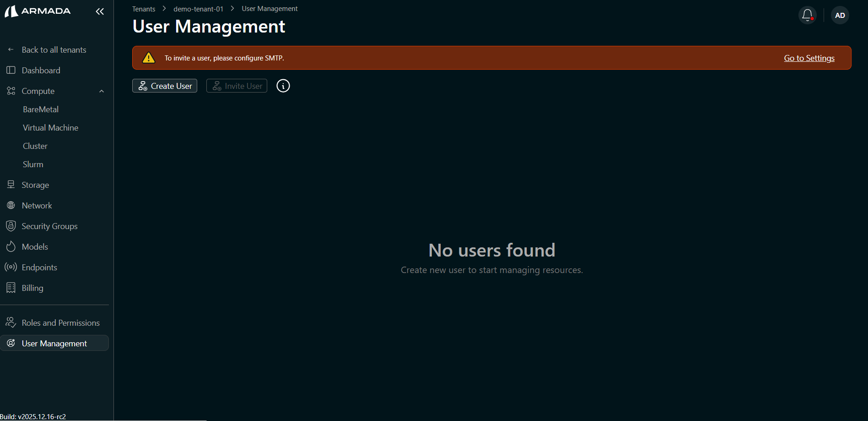
Task: Open the AD user avatar menu
Action: tap(840, 15)
